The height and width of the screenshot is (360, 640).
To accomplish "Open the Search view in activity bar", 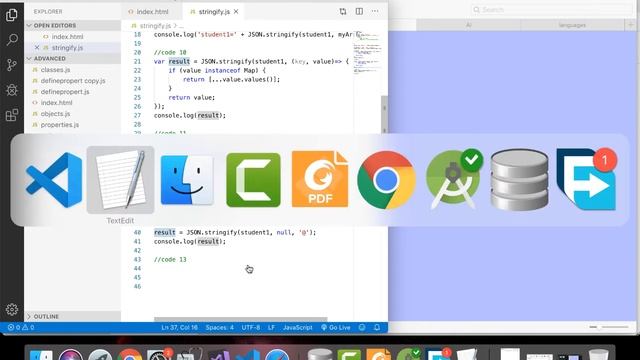I will pyautogui.click(x=12, y=40).
